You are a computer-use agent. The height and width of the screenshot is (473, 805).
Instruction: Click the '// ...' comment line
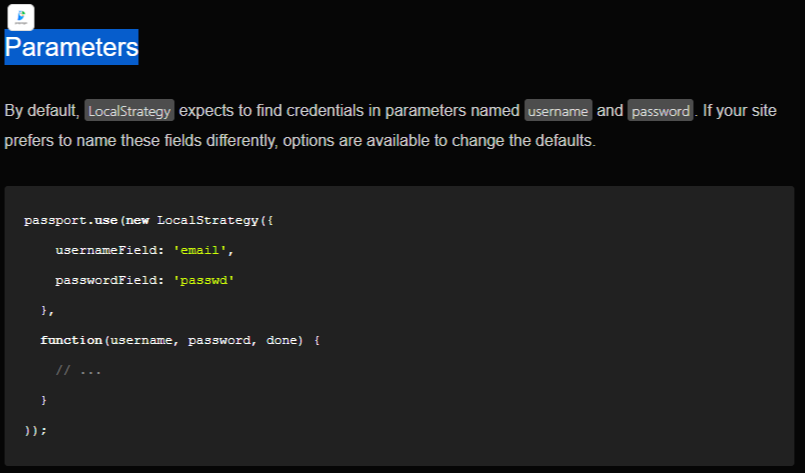[x=79, y=370]
